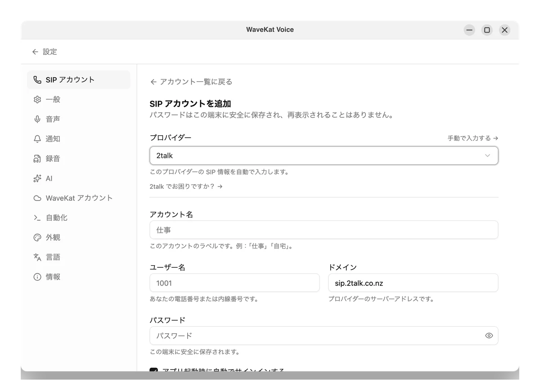Open the WaveKat アカウント section

coord(79,198)
